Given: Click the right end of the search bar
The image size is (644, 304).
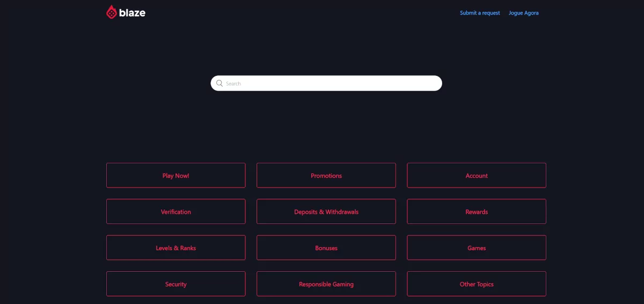Looking at the screenshot, I should tap(432, 83).
